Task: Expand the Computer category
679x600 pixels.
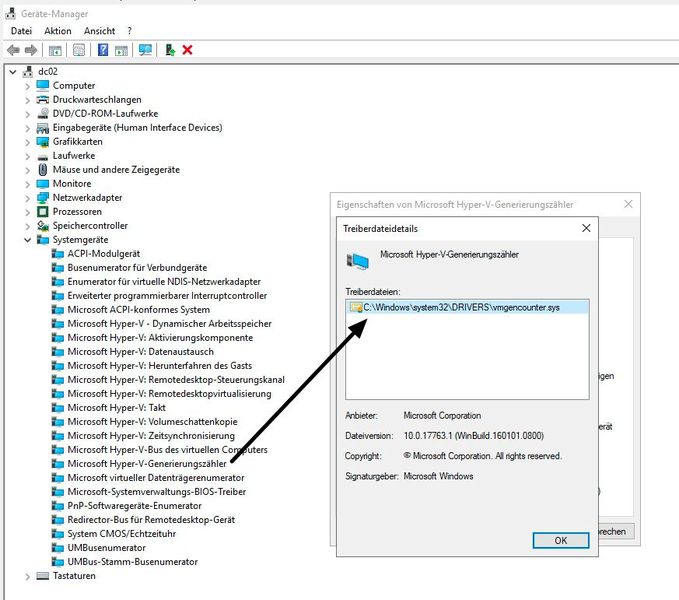Action: (x=27, y=86)
